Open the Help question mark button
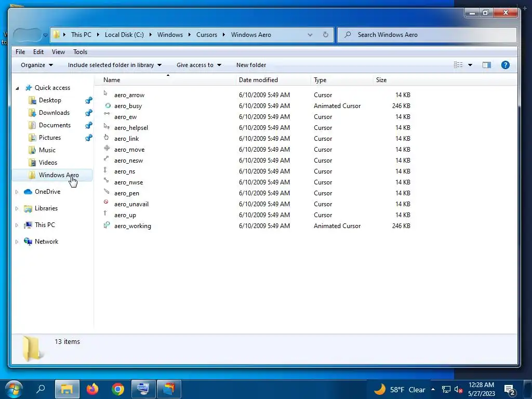Screen dimensions: 532x399 tap(505, 65)
